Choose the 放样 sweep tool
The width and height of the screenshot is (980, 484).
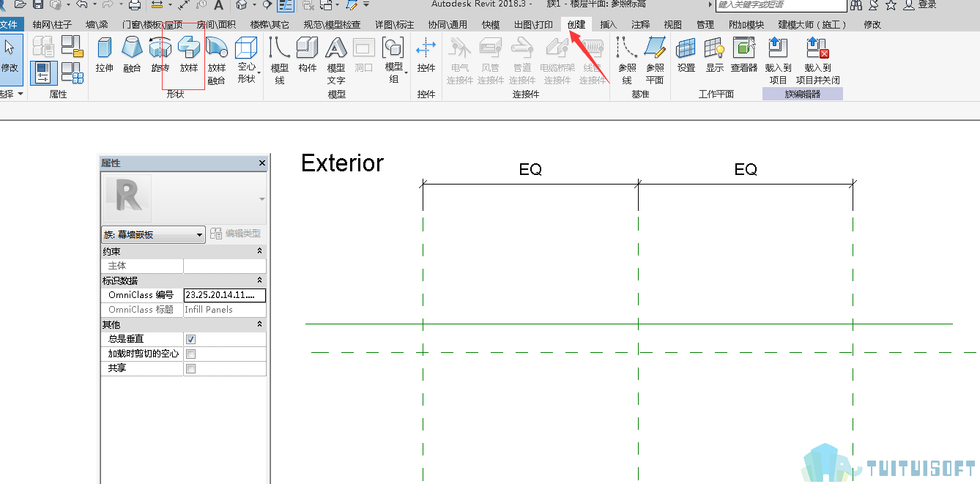click(189, 56)
